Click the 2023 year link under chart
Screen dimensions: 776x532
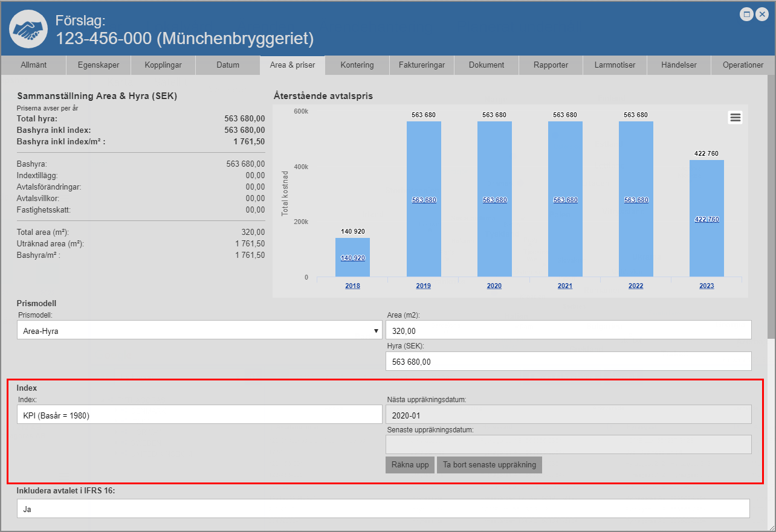tap(706, 286)
